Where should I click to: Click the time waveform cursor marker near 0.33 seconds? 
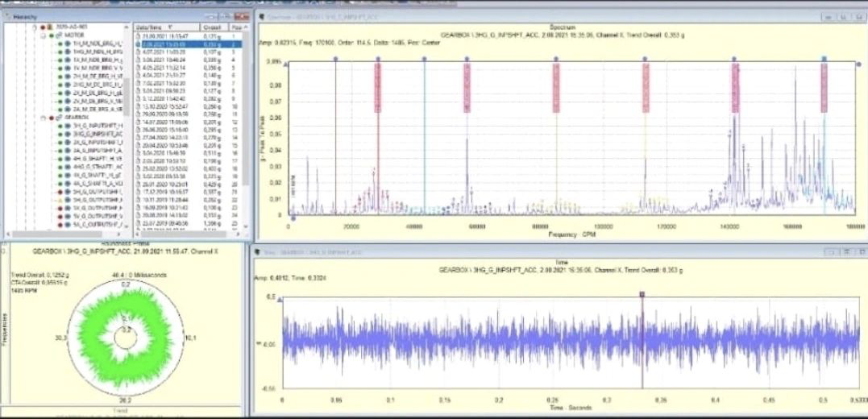(x=642, y=295)
